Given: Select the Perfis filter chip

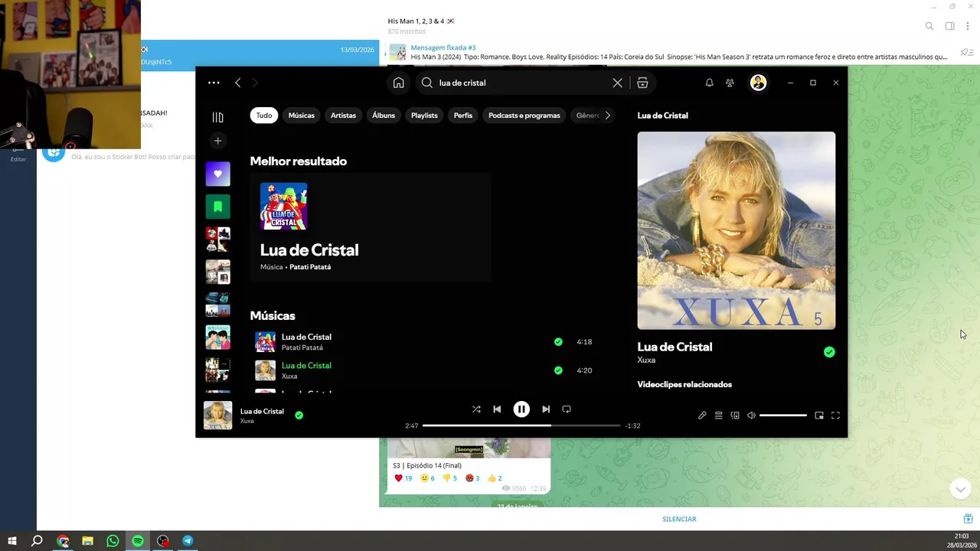Looking at the screenshot, I should coord(463,116).
